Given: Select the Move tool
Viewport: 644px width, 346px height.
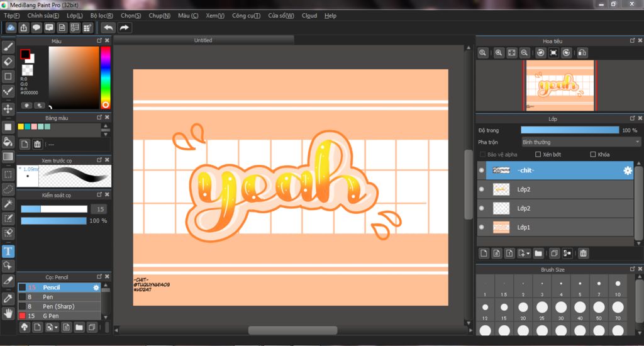Looking at the screenshot, I should pyautogui.click(x=8, y=109).
